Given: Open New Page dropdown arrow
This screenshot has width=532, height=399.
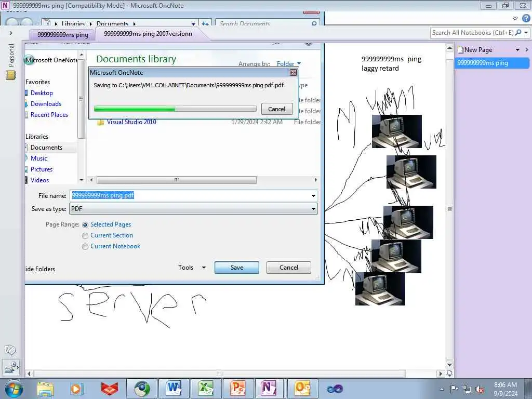Looking at the screenshot, I should point(517,50).
